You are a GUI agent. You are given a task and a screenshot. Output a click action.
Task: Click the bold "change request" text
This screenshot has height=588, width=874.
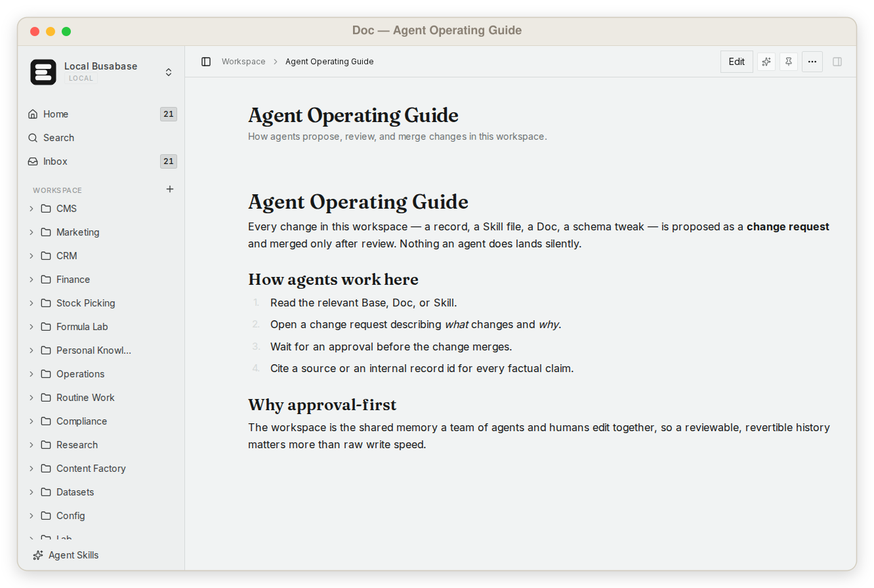pos(788,227)
